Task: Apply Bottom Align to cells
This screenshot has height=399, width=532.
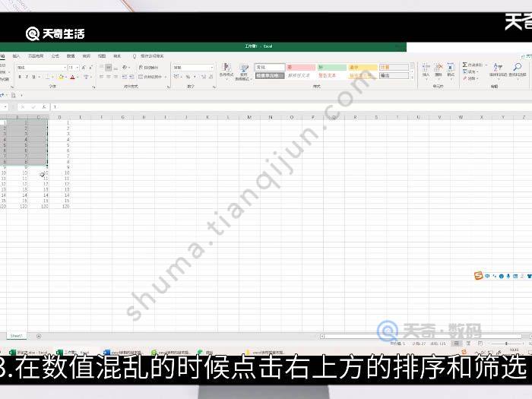Action: click(116, 68)
